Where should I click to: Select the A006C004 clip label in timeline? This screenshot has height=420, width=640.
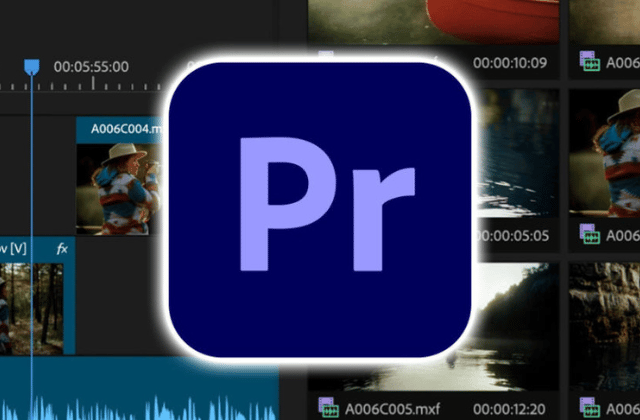pyautogui.click(x=126, y=129)
